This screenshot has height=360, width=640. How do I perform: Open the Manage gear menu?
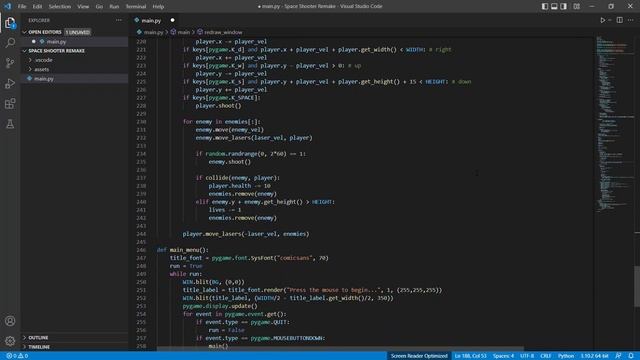(x=10, y=341)
